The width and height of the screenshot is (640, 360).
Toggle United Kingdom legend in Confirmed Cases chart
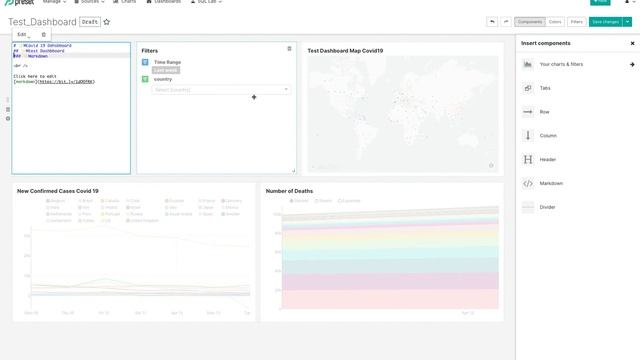tap(142, 221)
